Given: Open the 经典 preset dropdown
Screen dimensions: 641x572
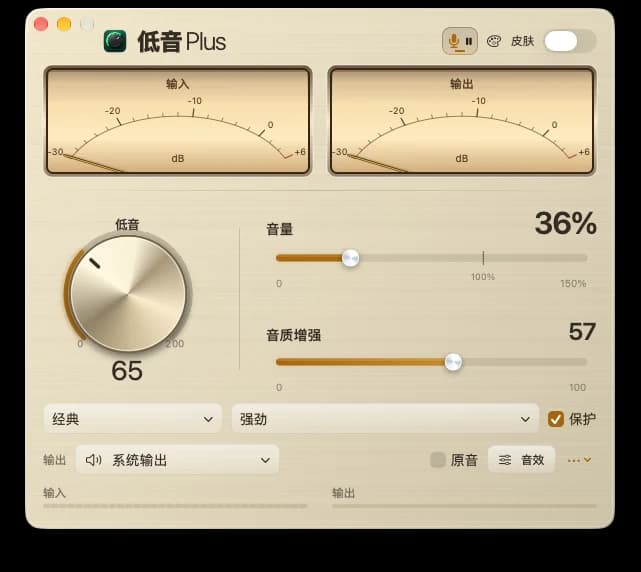Looking at the screenshot, I should [x=133, y=419].
